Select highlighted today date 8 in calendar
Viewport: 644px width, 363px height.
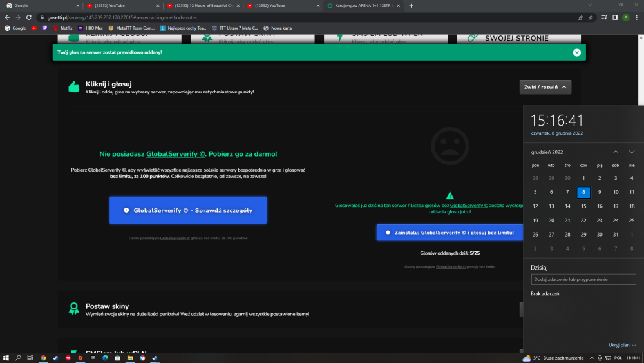tap(583, 192)
